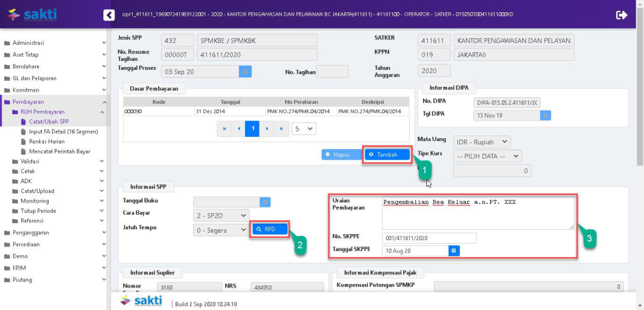Click the Hapus button
This screenshot has height=310, width=644.
[x=342, y=155]
